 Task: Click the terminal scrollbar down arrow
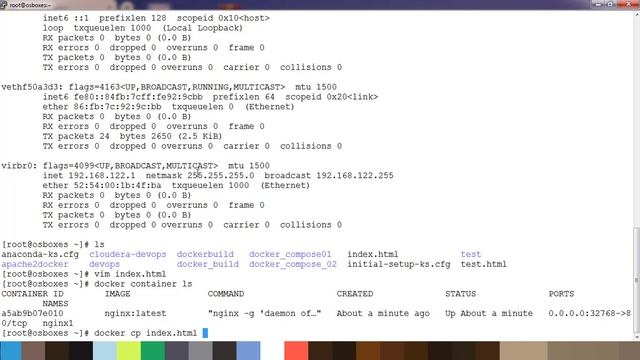[x=637, y=337]
